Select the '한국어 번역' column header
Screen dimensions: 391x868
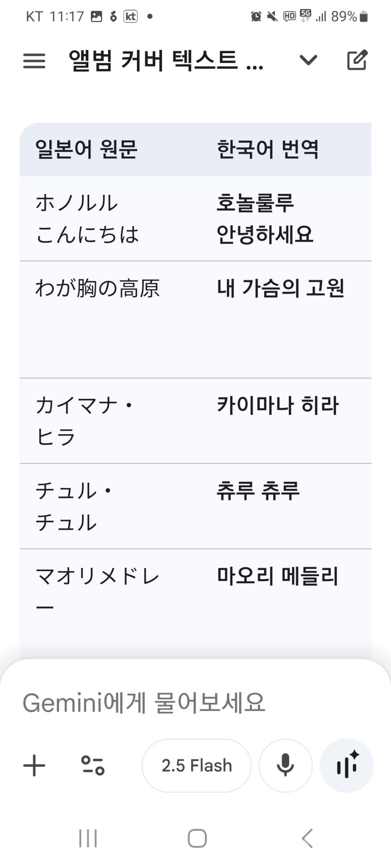click(x=268, y=149)
